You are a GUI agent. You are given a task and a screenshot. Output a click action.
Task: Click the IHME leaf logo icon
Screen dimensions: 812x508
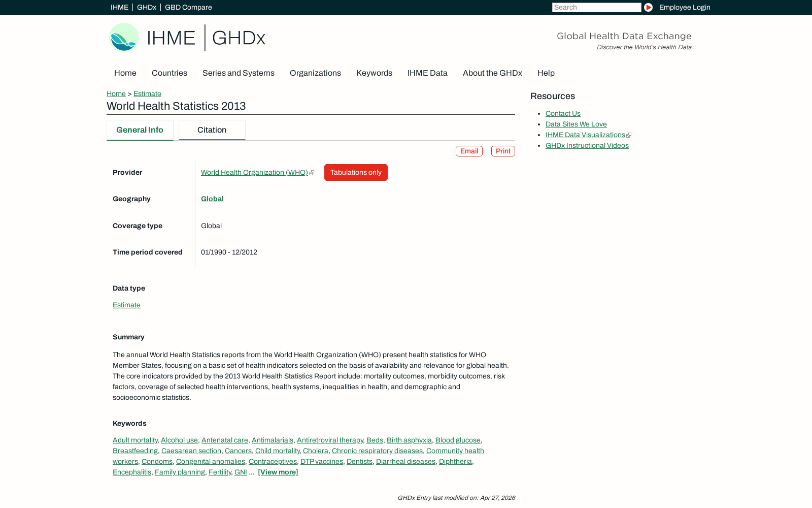(124, 38)
